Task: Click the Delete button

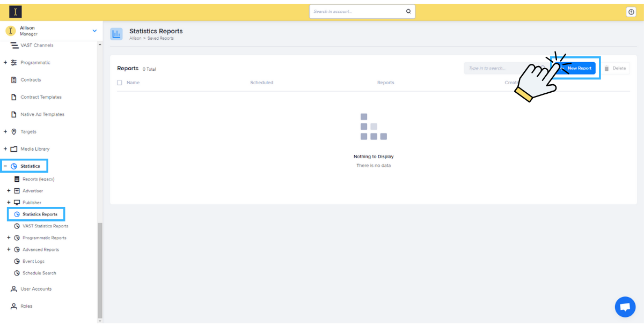Action: (614, 68)
